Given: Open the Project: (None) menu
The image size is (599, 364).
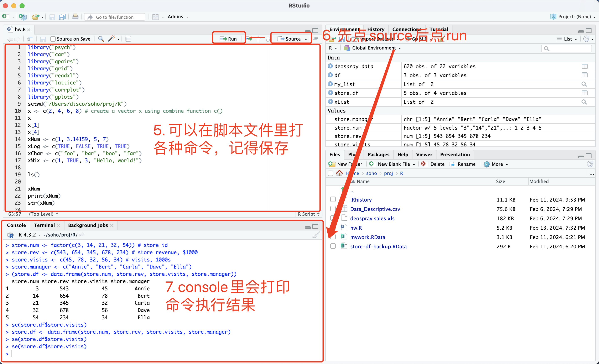Looking at the screenshot, I should coord(574,17).
